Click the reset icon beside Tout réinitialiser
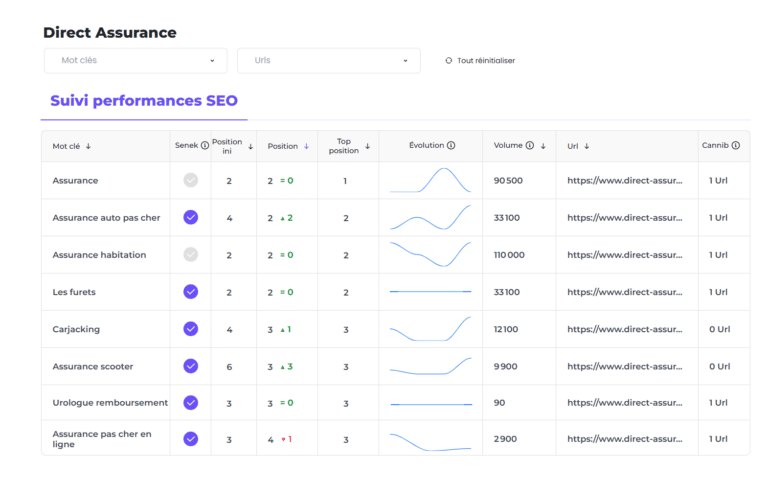 click(x=449, y=61)
